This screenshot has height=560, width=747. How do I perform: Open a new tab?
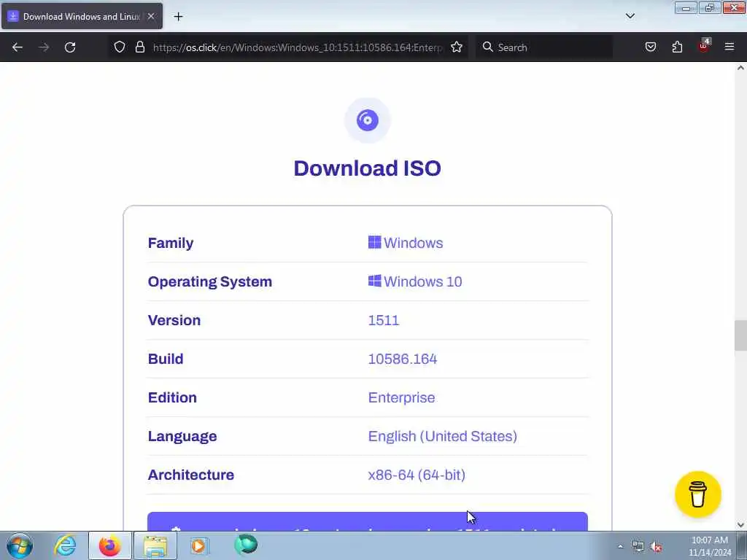coord(178,17)
